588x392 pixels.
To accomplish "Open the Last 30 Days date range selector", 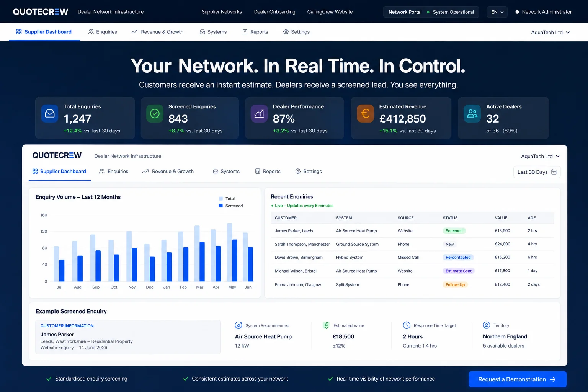I will (x=537, y=172).
